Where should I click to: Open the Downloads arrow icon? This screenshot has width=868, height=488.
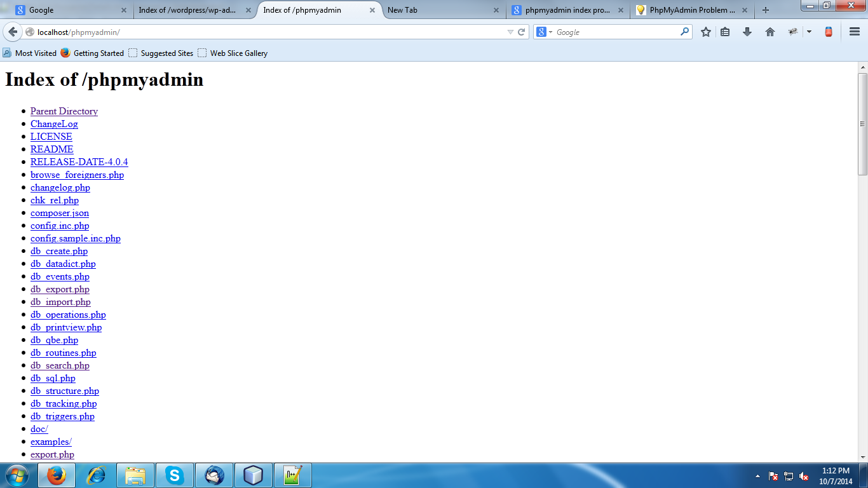tap(747, 32)
